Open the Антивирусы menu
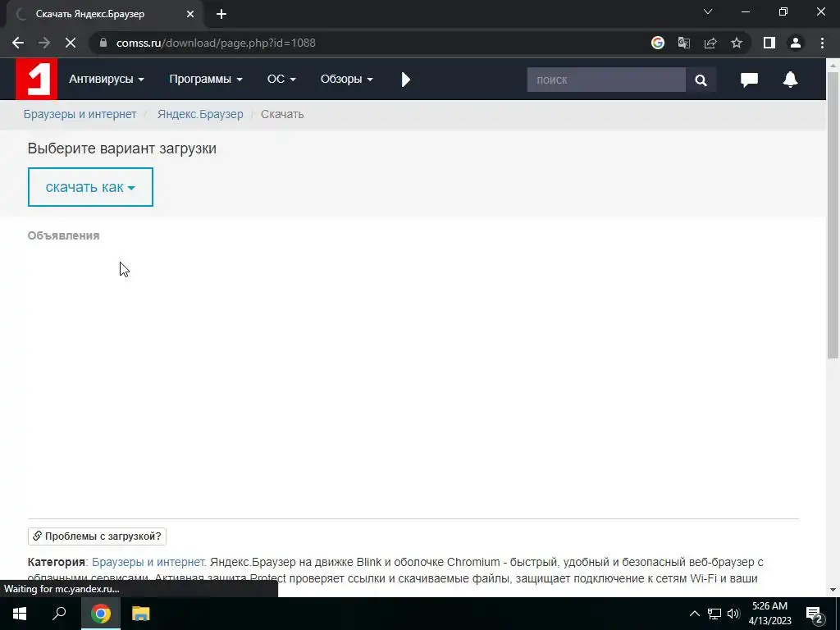 [x=107, y=80]
